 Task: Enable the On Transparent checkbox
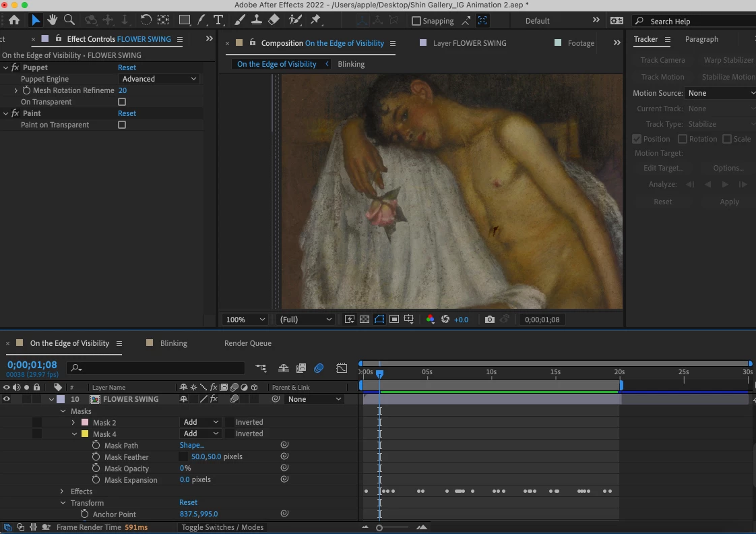point(122,102)
